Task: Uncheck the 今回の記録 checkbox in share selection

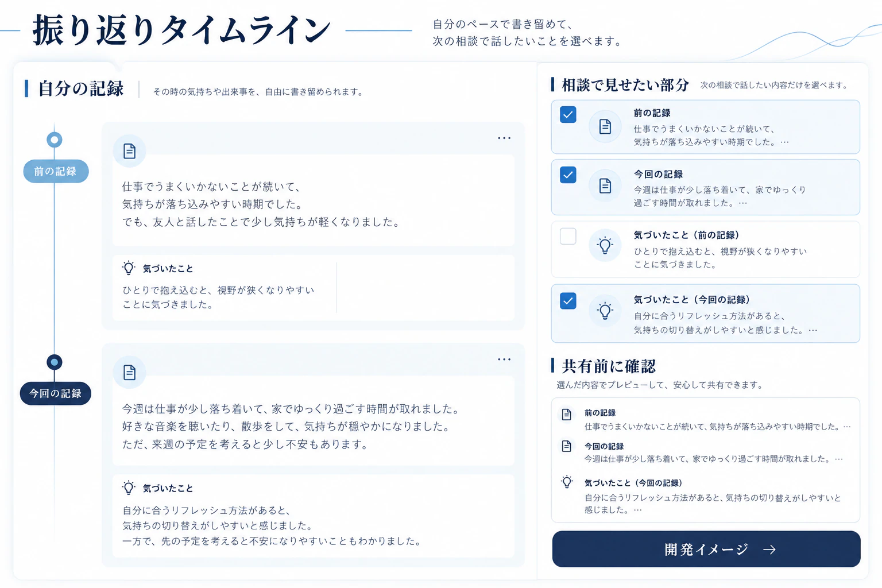Action: pos(568,175)
